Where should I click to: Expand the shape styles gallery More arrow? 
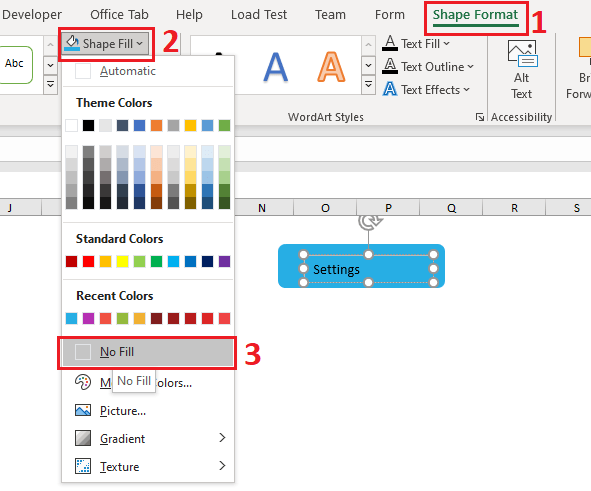(51, 84)
